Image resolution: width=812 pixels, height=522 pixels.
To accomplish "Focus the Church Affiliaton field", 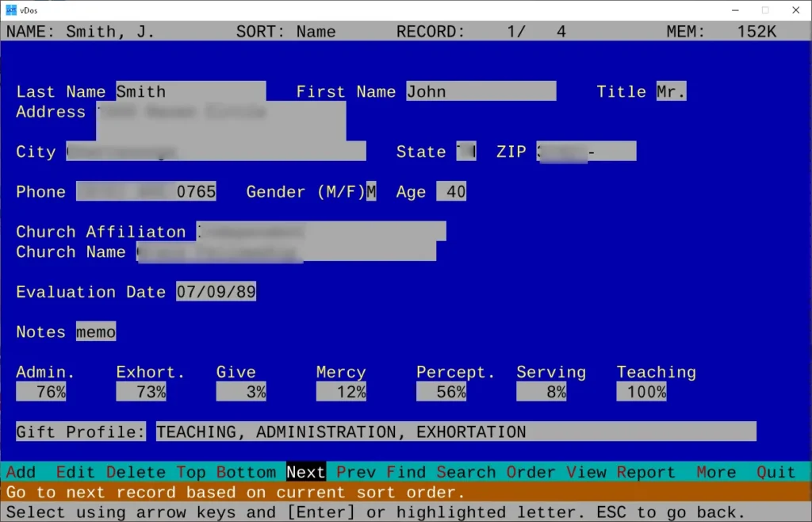I will pos(321,232).
